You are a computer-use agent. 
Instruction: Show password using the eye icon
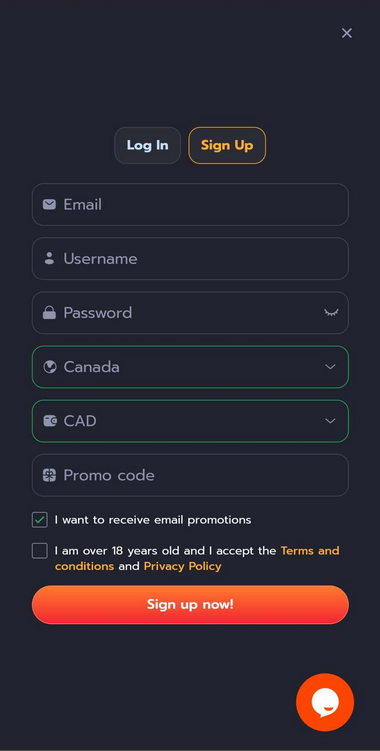tap(331, 312)
